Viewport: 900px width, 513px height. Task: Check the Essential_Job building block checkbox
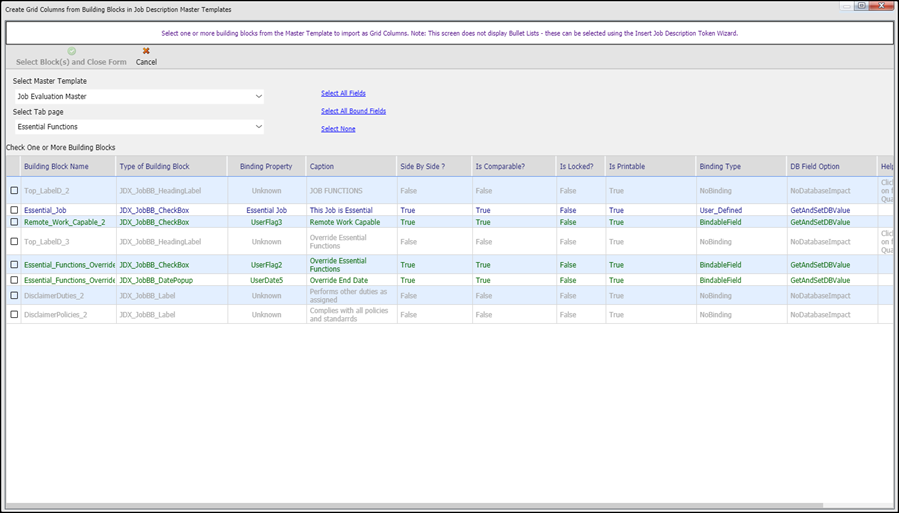14,210
